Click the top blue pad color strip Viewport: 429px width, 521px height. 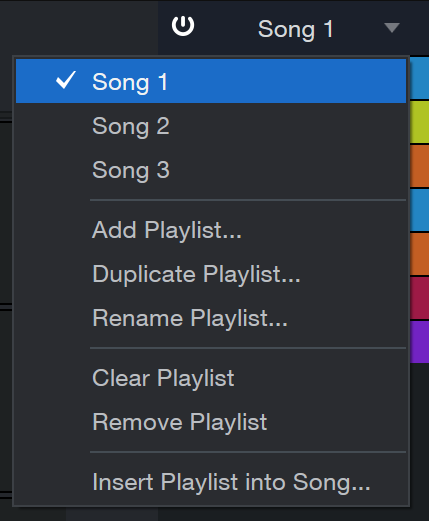coord(419,78)
